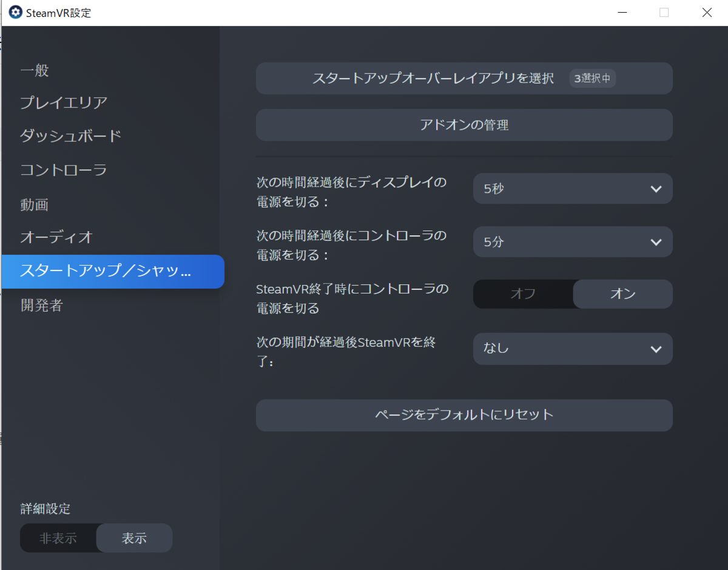Select コントローラ in the sidebar
This screenshot has width=728, height=570.
point(64,170)
